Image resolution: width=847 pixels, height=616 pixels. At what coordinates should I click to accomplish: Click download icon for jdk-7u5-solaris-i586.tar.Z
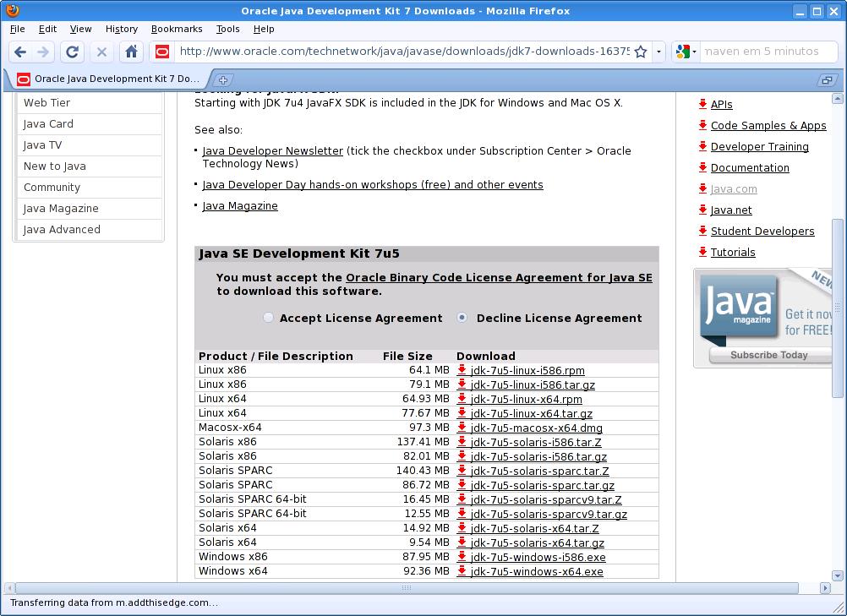point(462,442)
